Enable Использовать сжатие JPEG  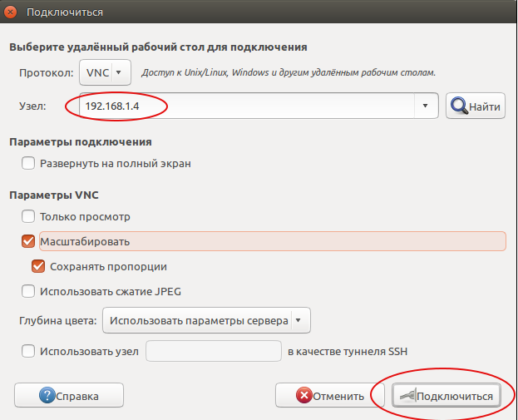click(x=28, y=292)
